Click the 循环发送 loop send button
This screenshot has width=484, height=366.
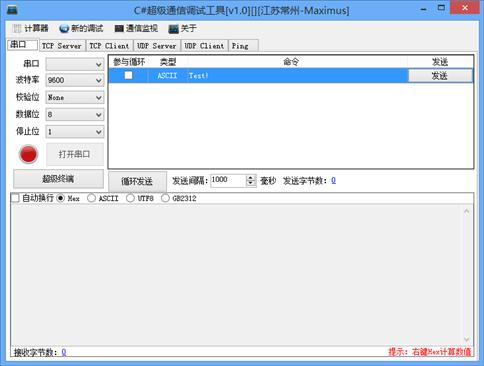tap(137, 182)
